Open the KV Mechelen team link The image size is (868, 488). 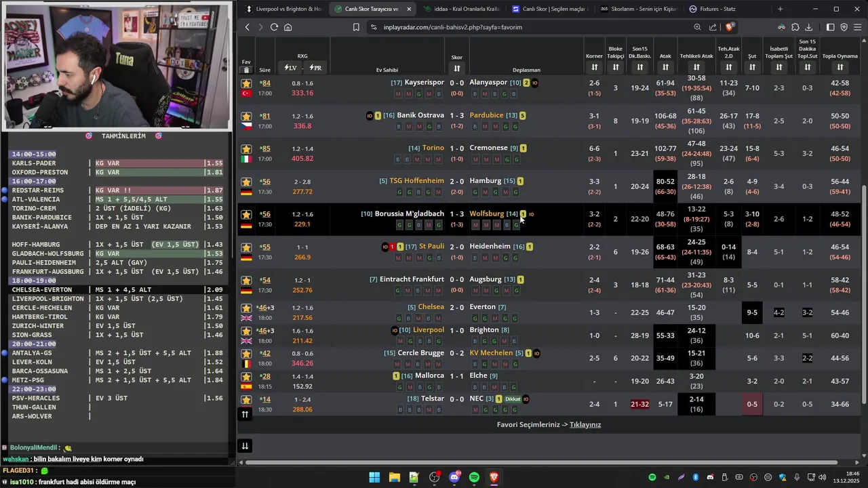[491, 353]
